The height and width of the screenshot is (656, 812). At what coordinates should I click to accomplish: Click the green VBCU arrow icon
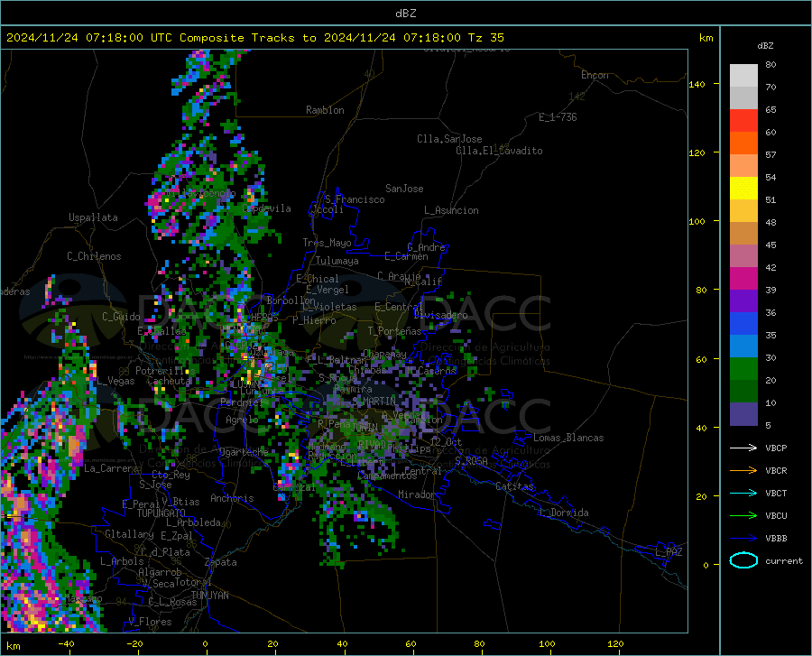click(x=743, y=515)
